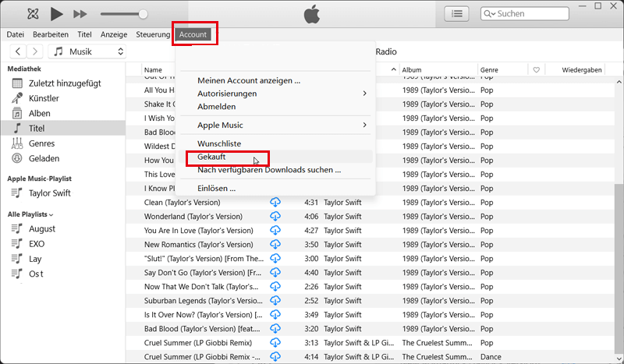Open Genres in the sidebar

pos(41,143)
